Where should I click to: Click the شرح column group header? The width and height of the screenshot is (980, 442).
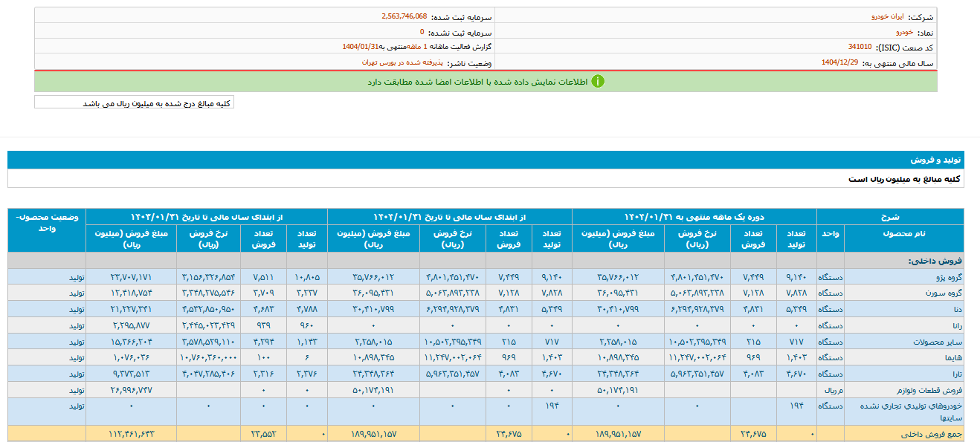coord(889,217)
